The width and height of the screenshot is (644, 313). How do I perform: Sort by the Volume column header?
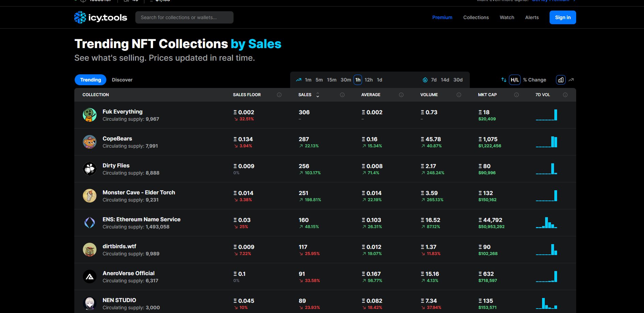(x=429, y=95)
